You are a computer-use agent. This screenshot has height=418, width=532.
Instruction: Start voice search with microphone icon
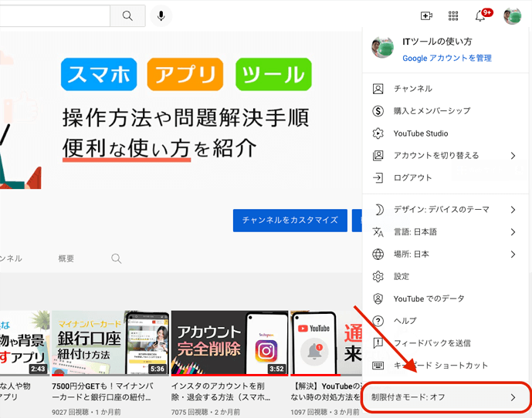tap(161, 15)
